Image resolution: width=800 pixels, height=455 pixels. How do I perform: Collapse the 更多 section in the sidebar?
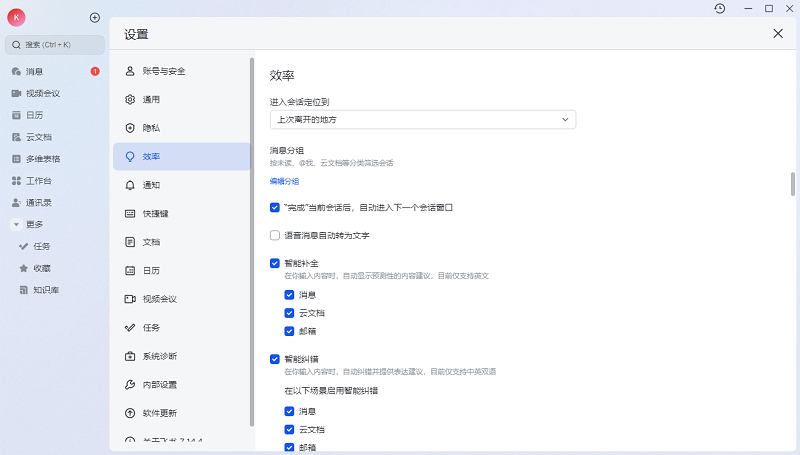click(x=17, y=224)
